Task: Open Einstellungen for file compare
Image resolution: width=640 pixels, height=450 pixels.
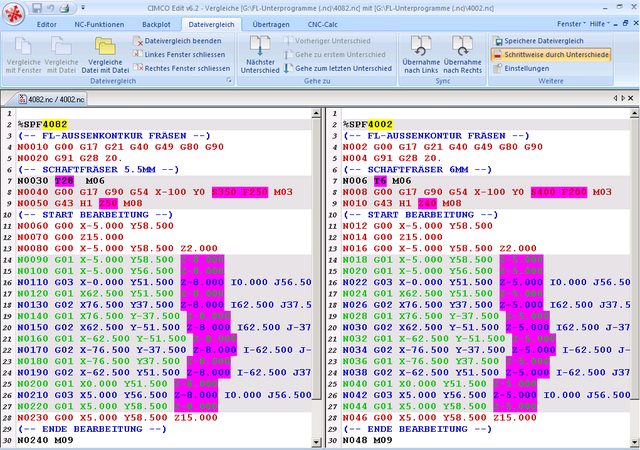Action: coord(521,68)
